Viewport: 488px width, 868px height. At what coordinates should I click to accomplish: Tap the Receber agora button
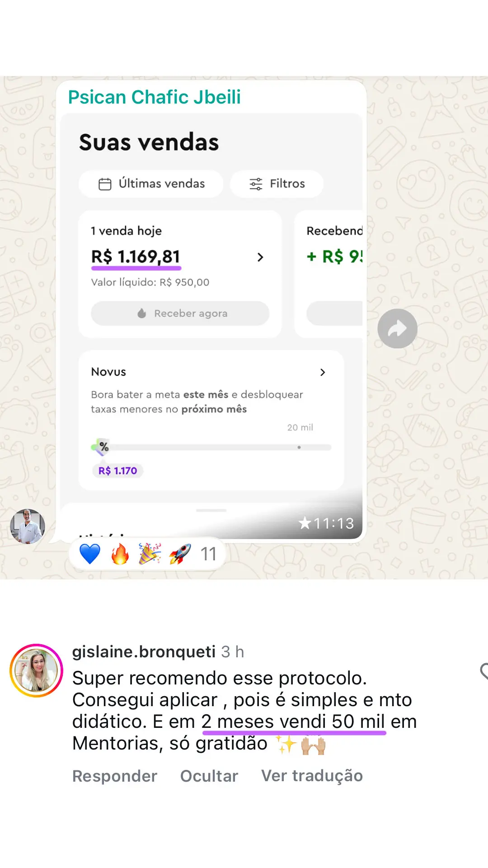click(x=180, y=313)
